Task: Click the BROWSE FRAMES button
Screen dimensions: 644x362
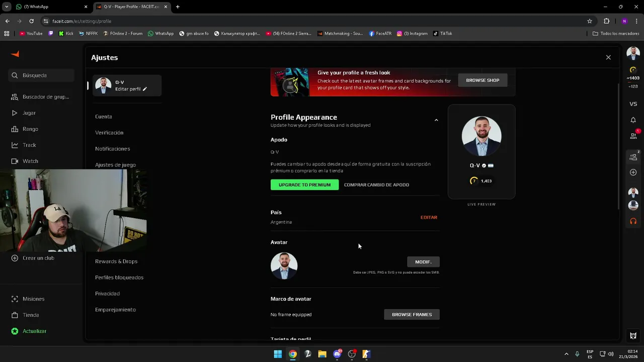Action: pyautogui.click(x=412, y=314)
